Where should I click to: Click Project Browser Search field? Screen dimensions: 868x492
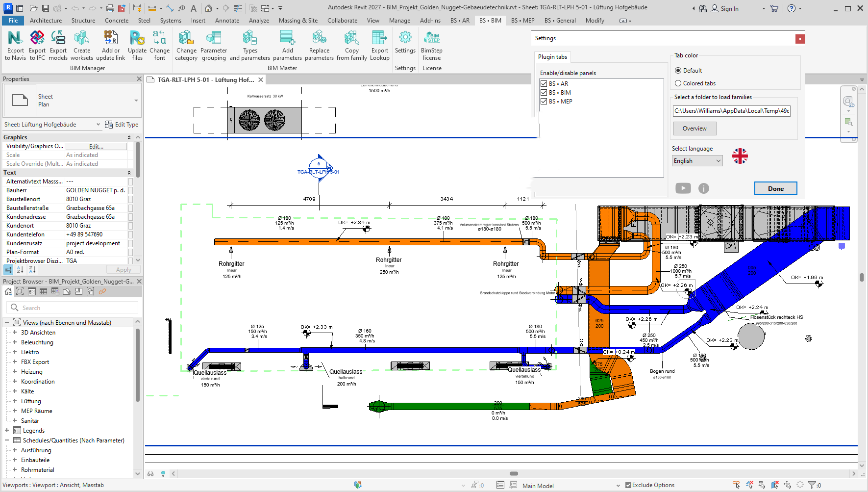73,308
